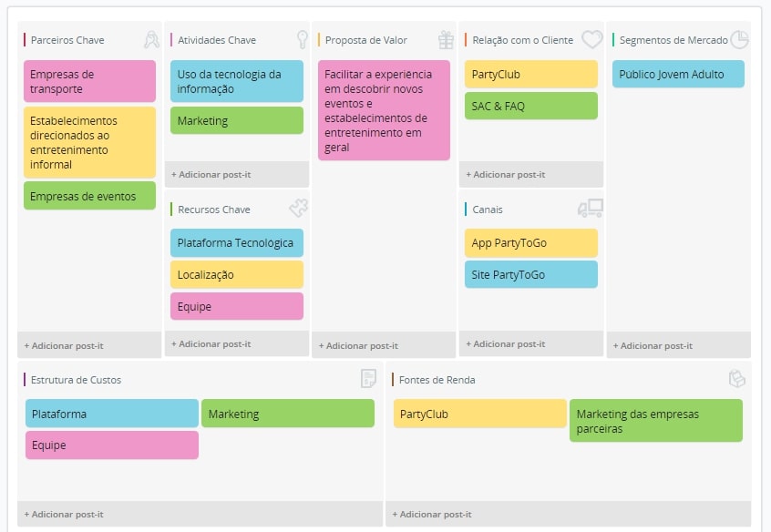Add a post-it to Parceiros Chave
The height and width of the screenshot is (532, 771).
pos(64,345)
